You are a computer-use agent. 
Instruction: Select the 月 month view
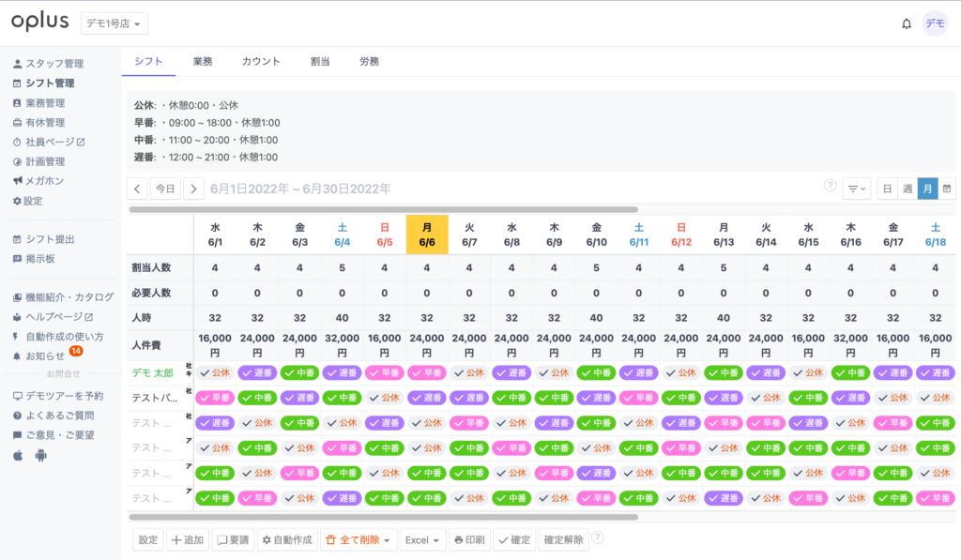pyautogui.click(x=927, y=189)
